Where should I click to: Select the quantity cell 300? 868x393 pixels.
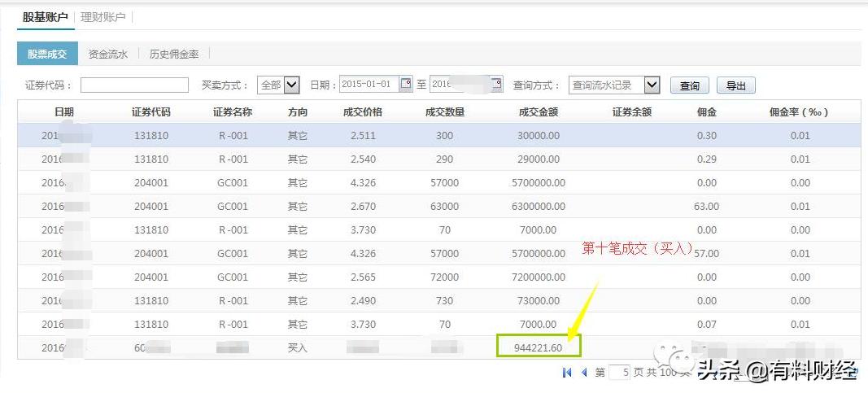(x=444, y=135)
